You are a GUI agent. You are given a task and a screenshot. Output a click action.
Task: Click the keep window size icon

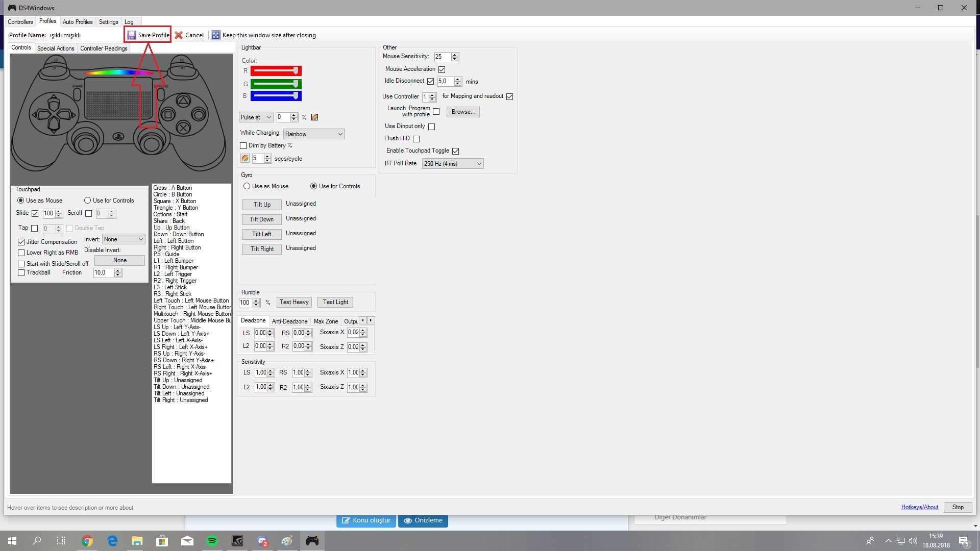(216, 35)
